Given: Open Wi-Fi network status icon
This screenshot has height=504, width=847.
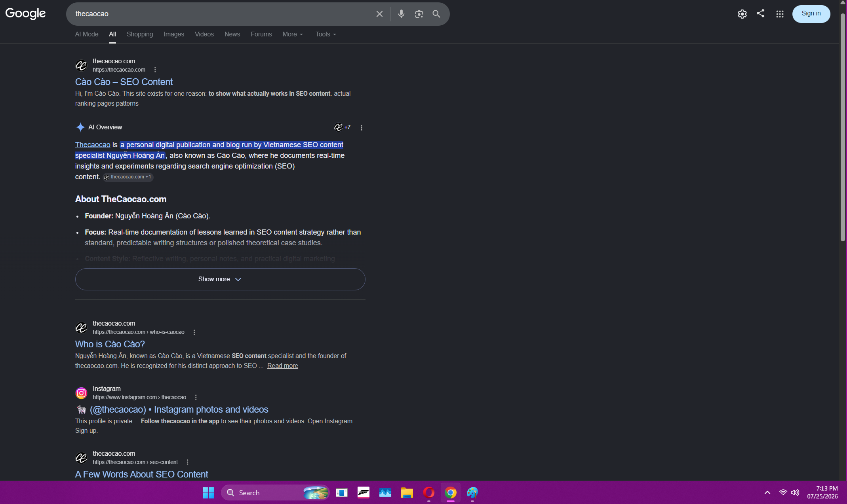Looking at the screenshot, I should pyautogui.click(x=783, y=493).
